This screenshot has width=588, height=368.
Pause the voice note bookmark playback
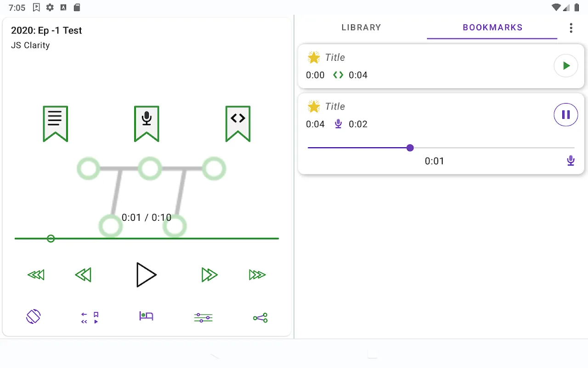[x=566, y=115]
